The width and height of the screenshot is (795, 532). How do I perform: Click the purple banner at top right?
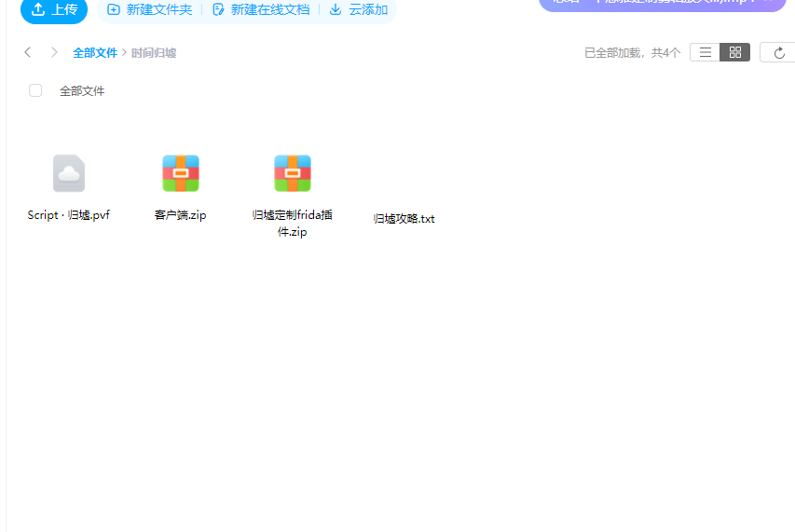pos(664,3)
